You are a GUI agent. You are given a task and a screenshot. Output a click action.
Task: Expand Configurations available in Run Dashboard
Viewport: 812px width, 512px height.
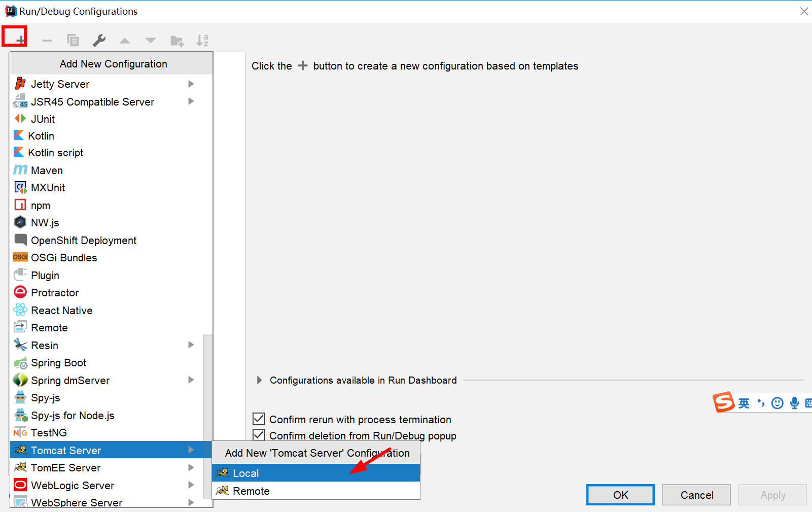point(259,380)
